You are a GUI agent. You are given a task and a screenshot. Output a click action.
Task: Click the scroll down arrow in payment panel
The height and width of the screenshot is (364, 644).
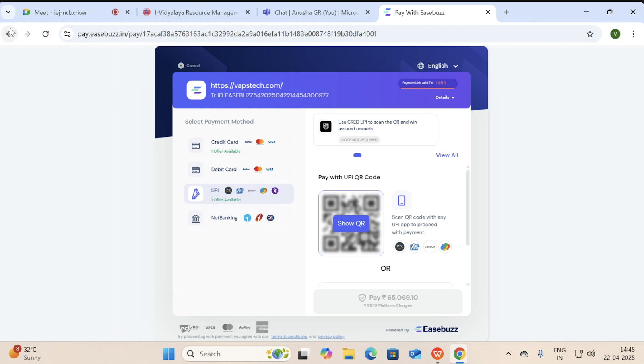(x=468, y=285)
